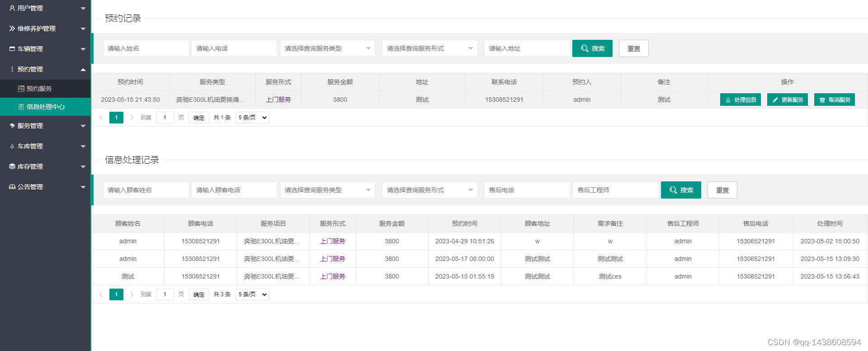Click the 处理时间 column header
This screenshot has height=351, width=868.
(x=830, y=223)
